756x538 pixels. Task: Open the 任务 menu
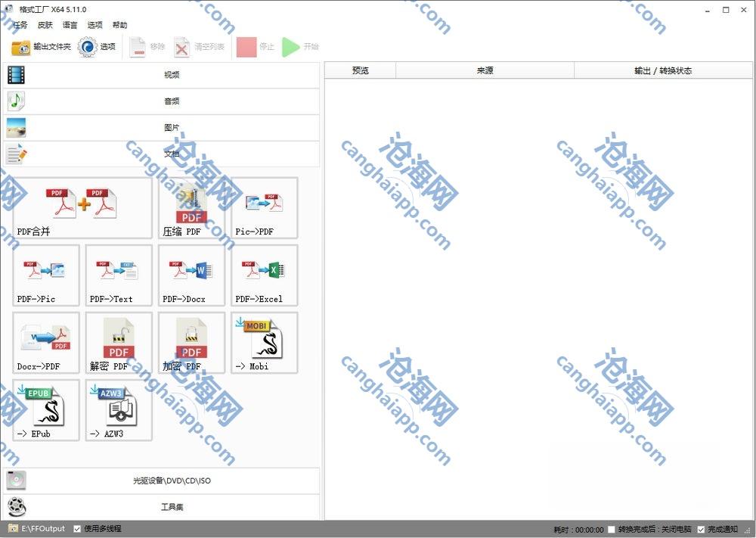pyautogui.click(x=20, y=25)
